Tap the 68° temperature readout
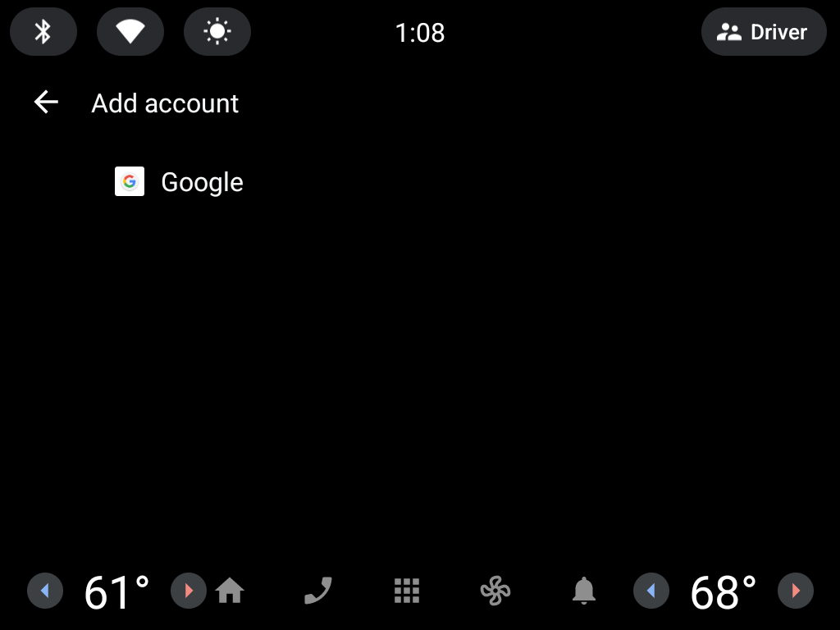 click(x=724, y=592)
